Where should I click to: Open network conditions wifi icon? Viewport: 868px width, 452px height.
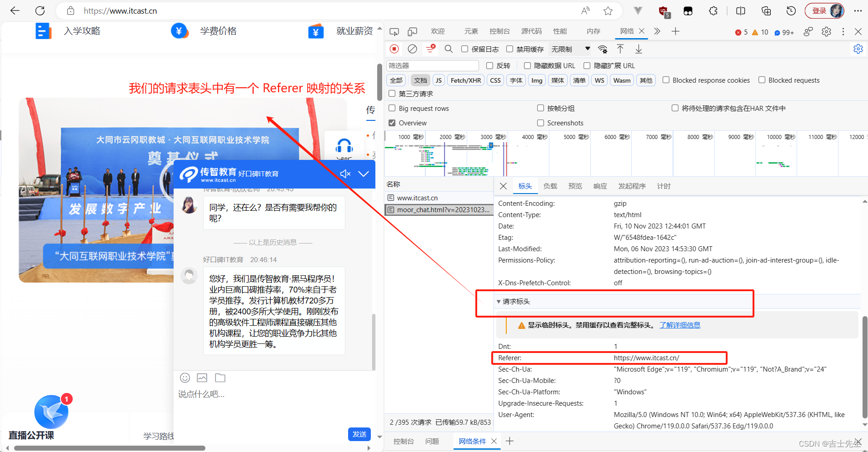pyautogui.click(x=603, y=49)
